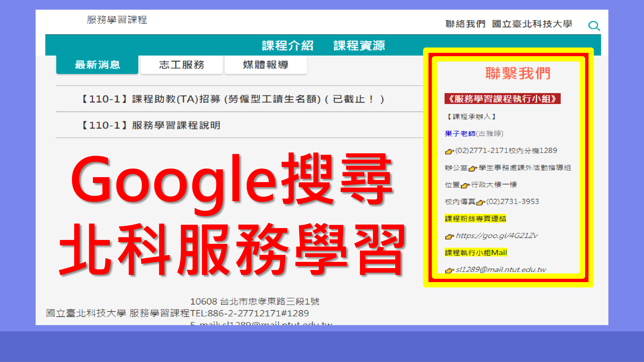Click the fax number (02)2731-3953
This screenshot has width=644, height=362.
(x=512, y=202)
